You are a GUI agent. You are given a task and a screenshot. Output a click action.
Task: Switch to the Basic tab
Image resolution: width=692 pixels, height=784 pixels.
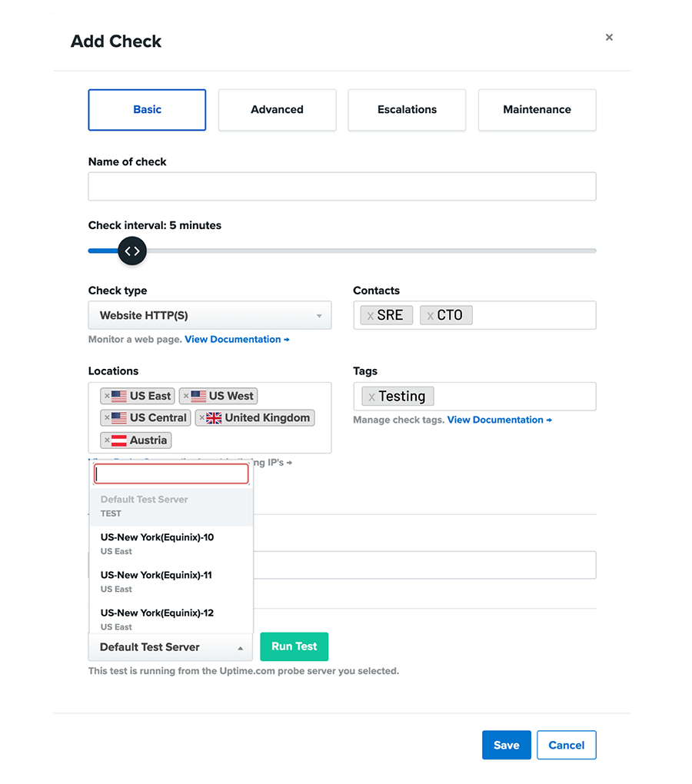click(x=147, y=110)
